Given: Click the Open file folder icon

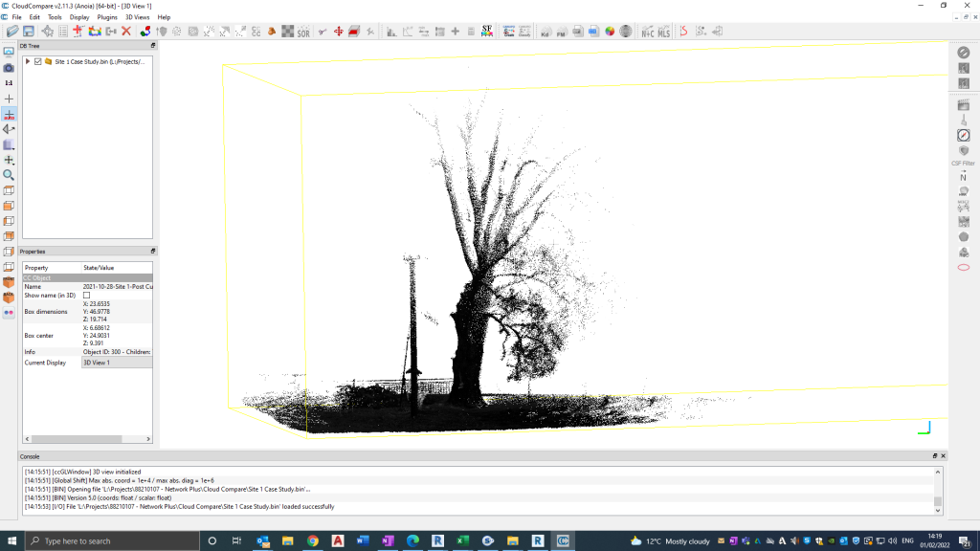Looking at the screenshot, I should click(x=12, y=32).
